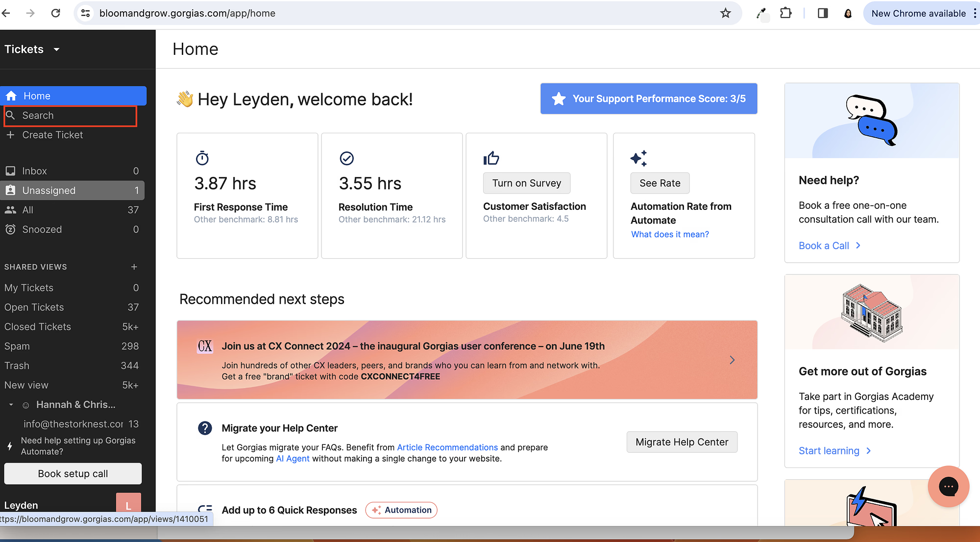
Task: Click the Automation Rate sparkle icon
Action: [639, 158]
